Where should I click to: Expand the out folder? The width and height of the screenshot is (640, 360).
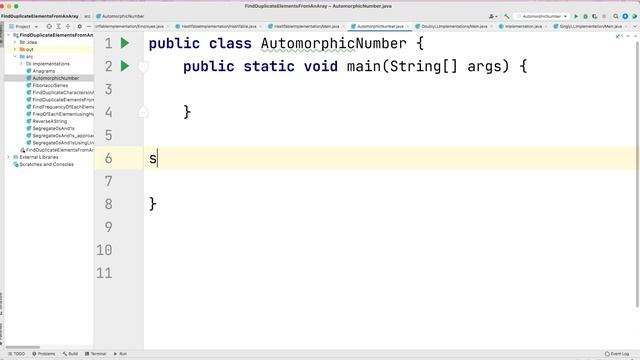pos(15,49)
